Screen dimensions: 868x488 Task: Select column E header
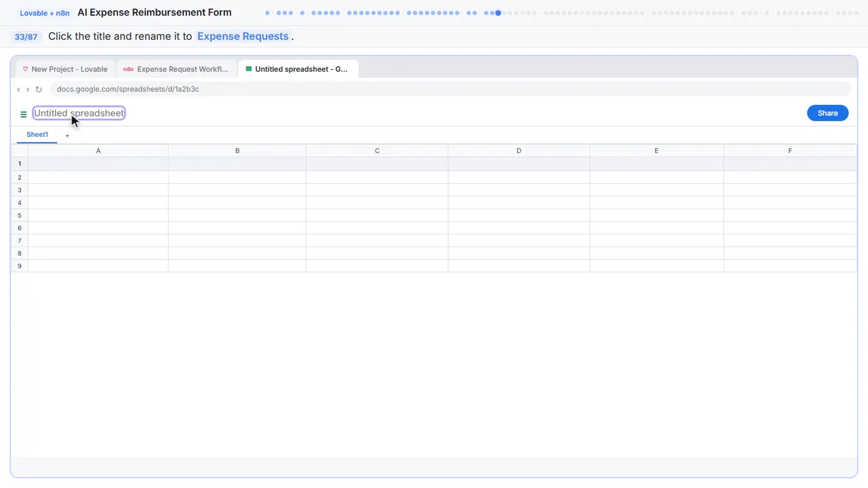click(x=656, y=150)
